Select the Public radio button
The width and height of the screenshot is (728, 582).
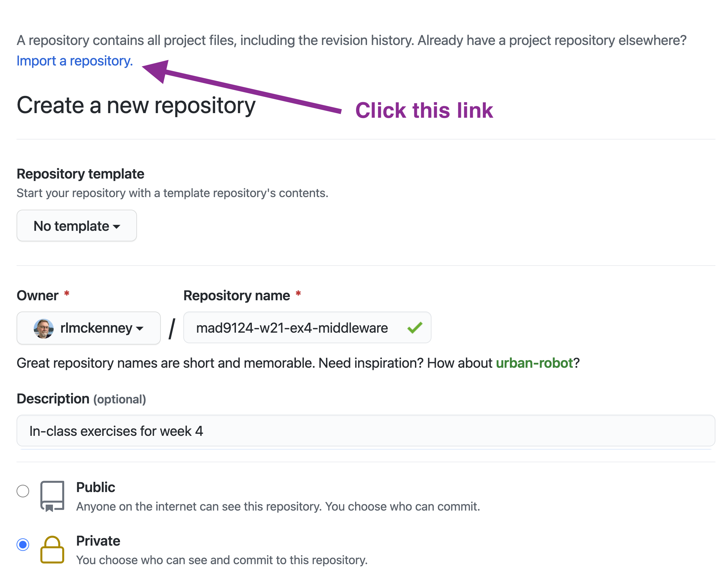(23, 491)
